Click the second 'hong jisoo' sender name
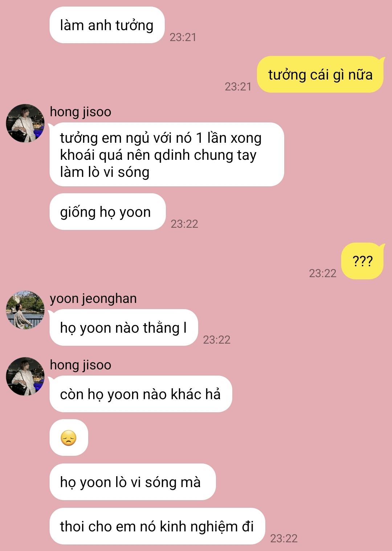The height and width of the screenshot is (551, 392). pyautogui.click(x=81, y=365)
